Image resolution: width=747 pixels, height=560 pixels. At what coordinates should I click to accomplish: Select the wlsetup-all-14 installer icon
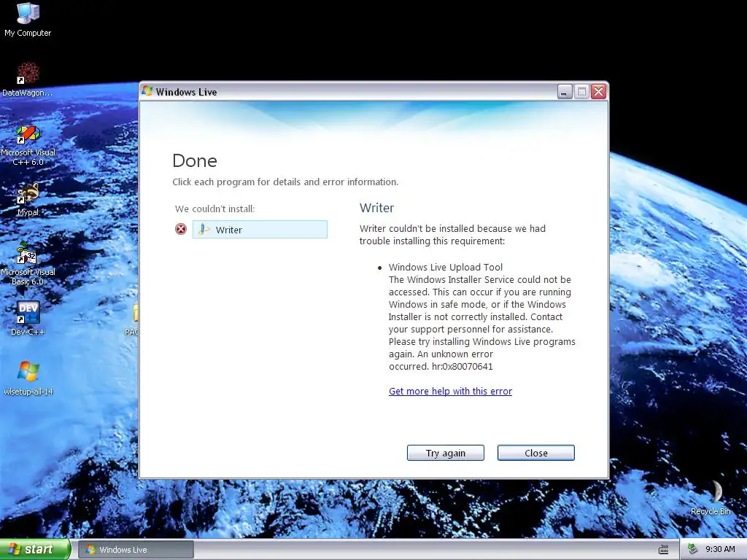coord(28,378)
